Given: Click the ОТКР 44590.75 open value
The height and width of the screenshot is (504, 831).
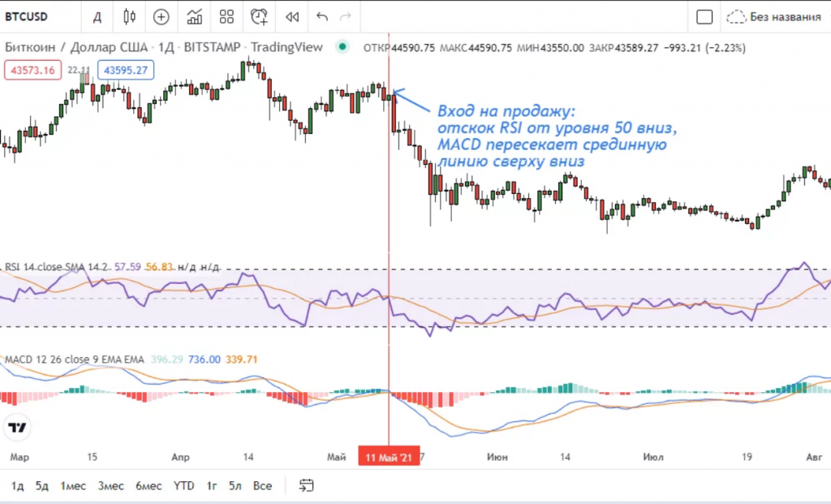Looking at the screenshot, I should [399, 48].
